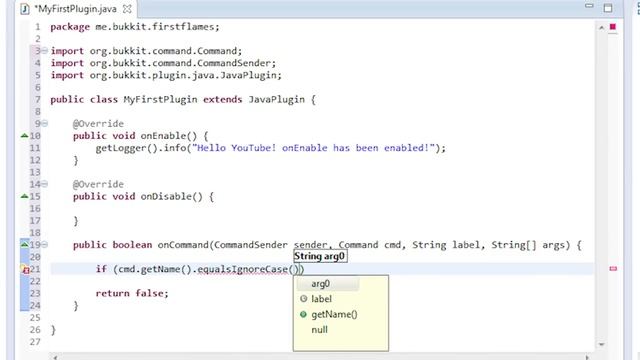
Task: Click 'Command cmd' parameter on line 19
Action: coord(371,245)
